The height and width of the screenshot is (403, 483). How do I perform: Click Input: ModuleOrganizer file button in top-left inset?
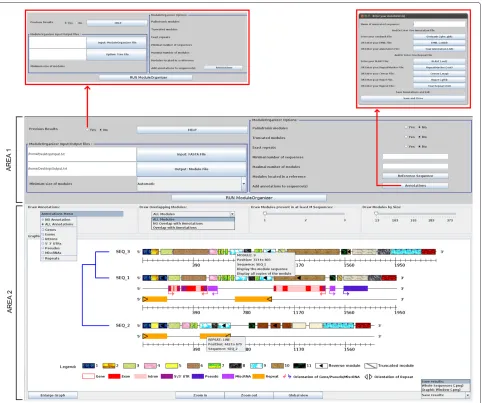(x=117, y=43)
